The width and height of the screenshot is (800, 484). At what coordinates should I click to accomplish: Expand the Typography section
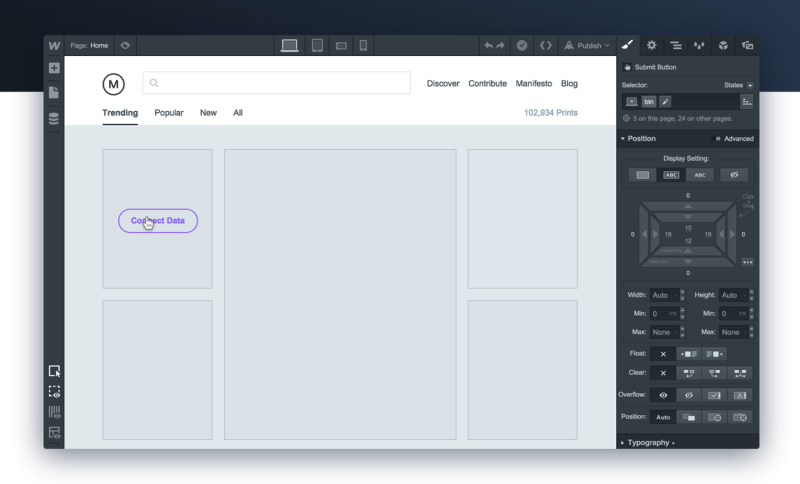[647, 442]
